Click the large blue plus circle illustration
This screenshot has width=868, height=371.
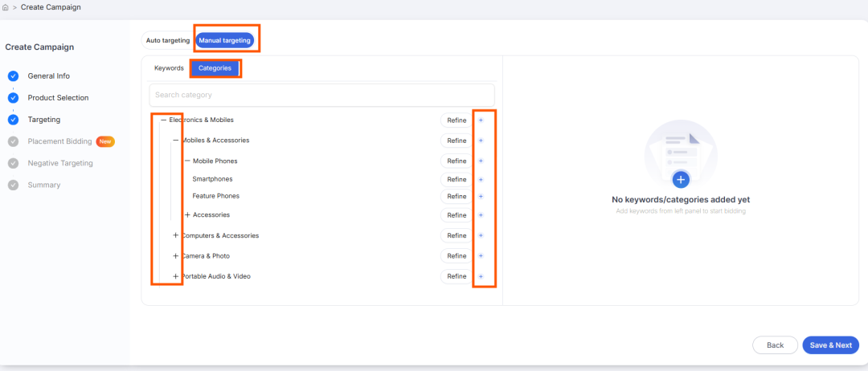(x=681, y=180)
